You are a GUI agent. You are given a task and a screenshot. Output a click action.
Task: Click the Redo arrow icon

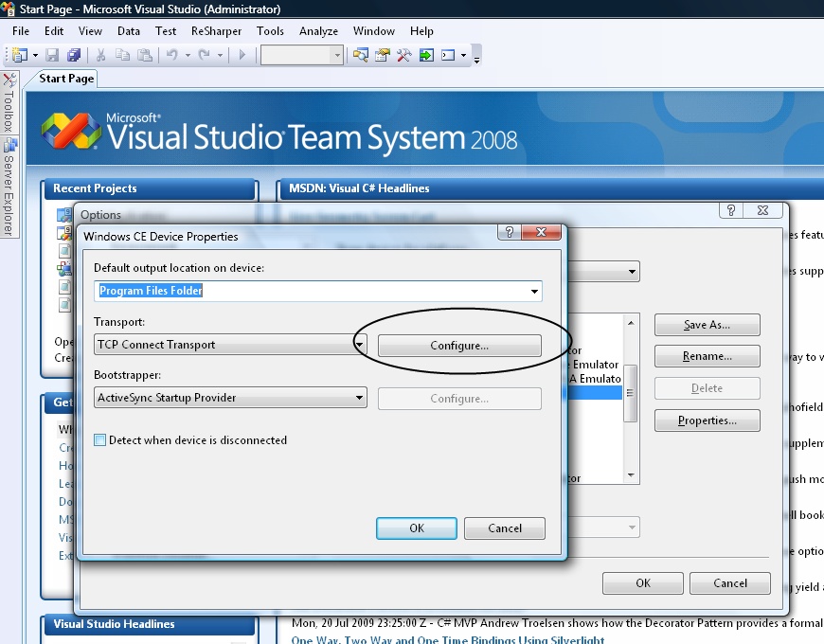[204, 55]
